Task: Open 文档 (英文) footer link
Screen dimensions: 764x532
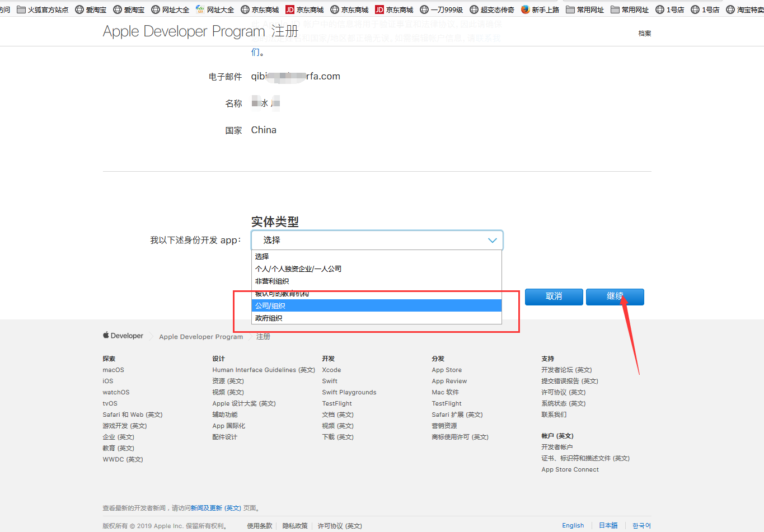Action: pyautogui.click(x=338, y=415)
